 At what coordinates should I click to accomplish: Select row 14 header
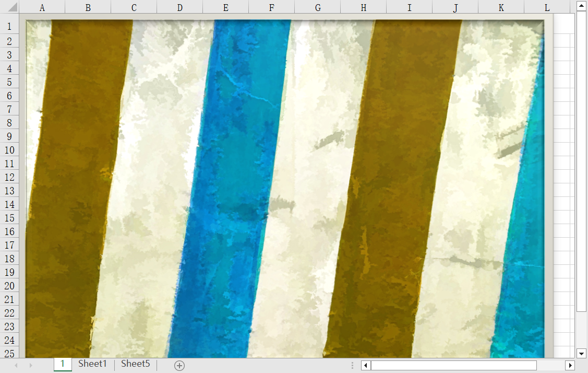(9, 204)
